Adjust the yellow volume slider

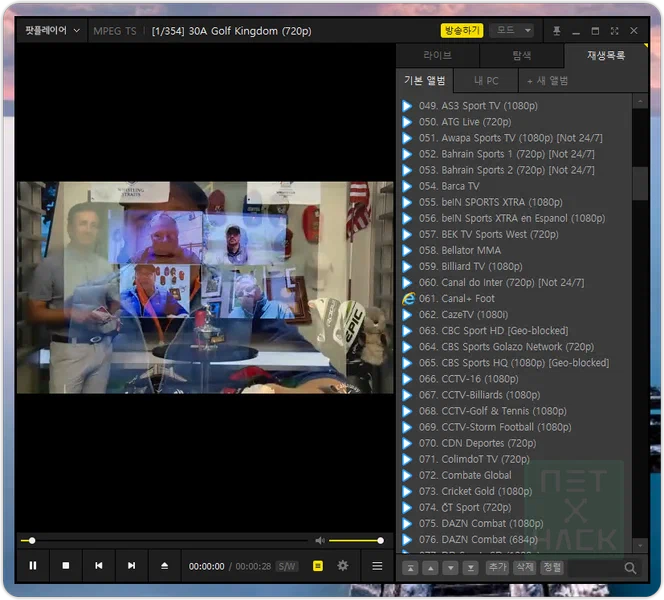[355, 540]
